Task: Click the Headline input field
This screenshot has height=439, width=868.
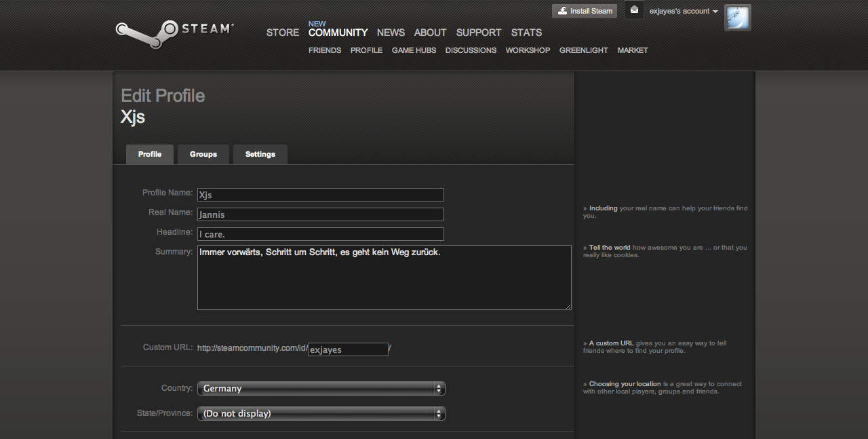Action: click(x=321, y=234)
